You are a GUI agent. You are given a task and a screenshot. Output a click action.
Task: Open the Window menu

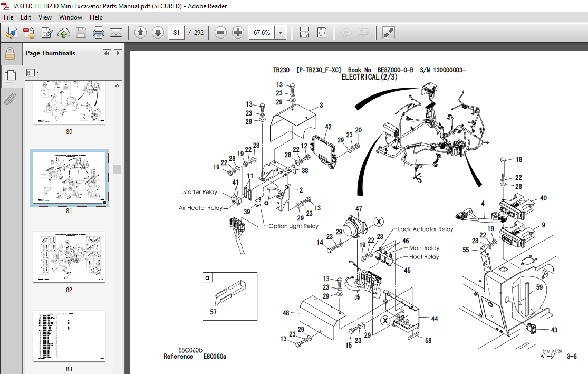coord(71,17)
